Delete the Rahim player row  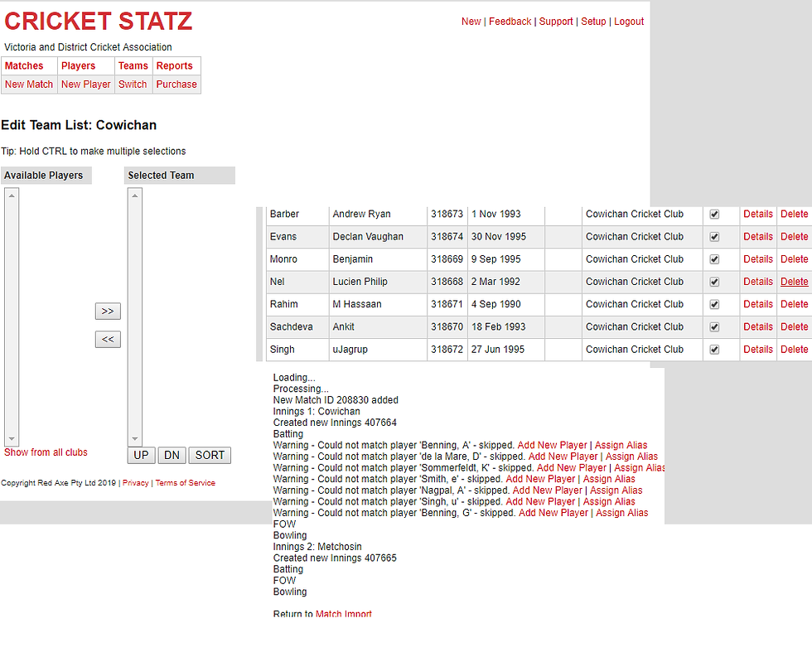[x=795, y=304]
